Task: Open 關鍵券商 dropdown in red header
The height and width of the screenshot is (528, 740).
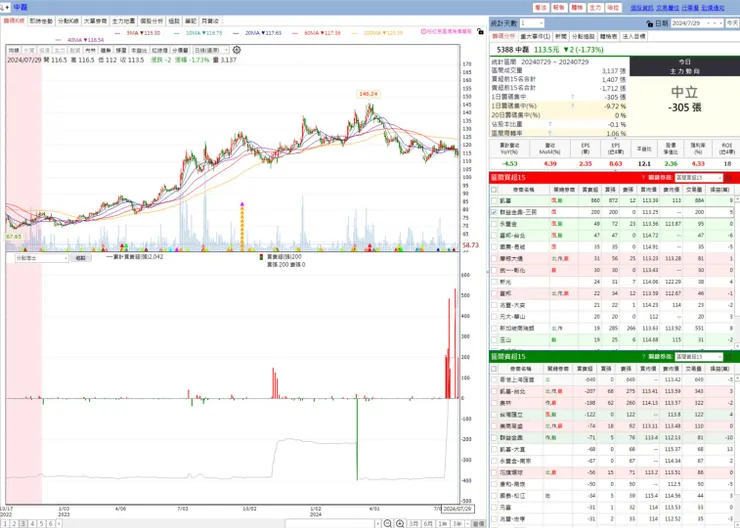Action: tap(698, 177)
